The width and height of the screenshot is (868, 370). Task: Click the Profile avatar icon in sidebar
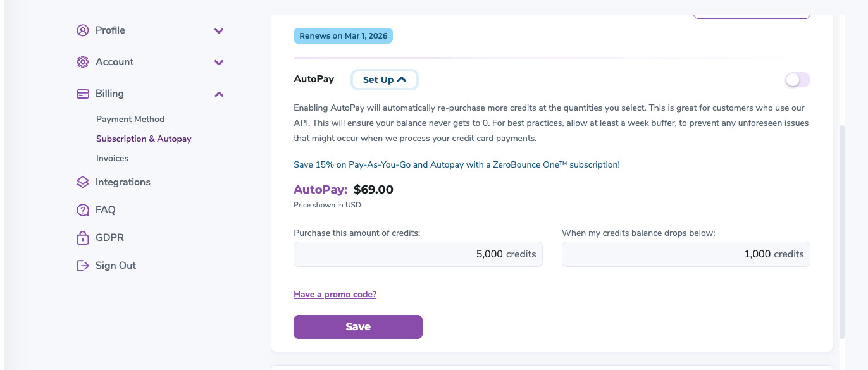82,30
